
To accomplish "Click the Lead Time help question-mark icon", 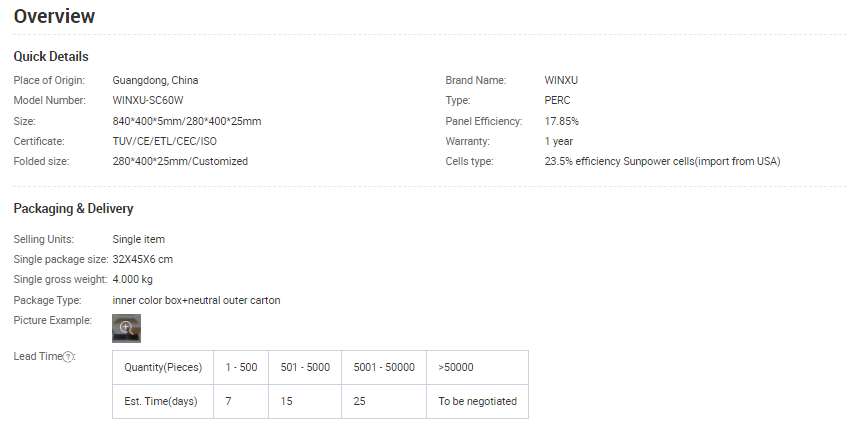I will 69,357.
